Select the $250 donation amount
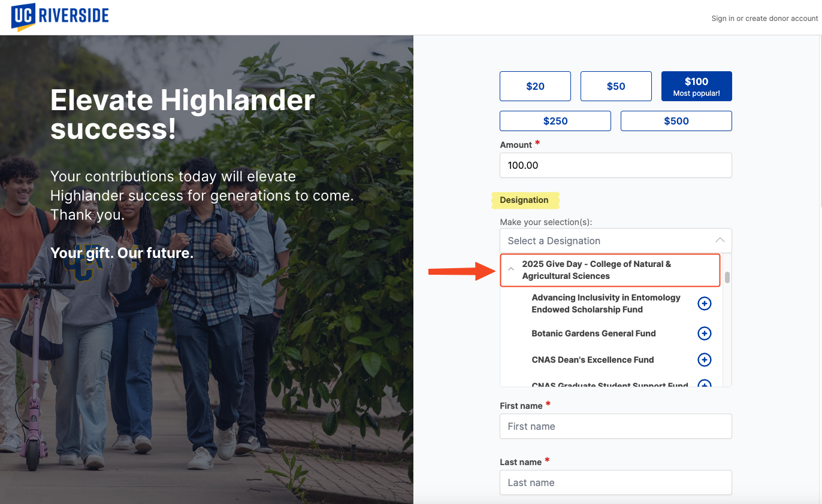This screenshot has height=504, width=822. coord(555,121)
